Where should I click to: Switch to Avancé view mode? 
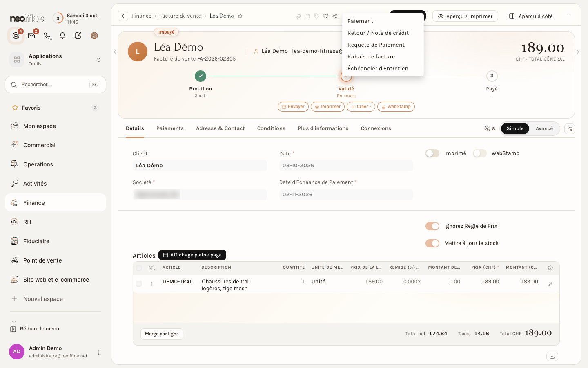(544, 128)
